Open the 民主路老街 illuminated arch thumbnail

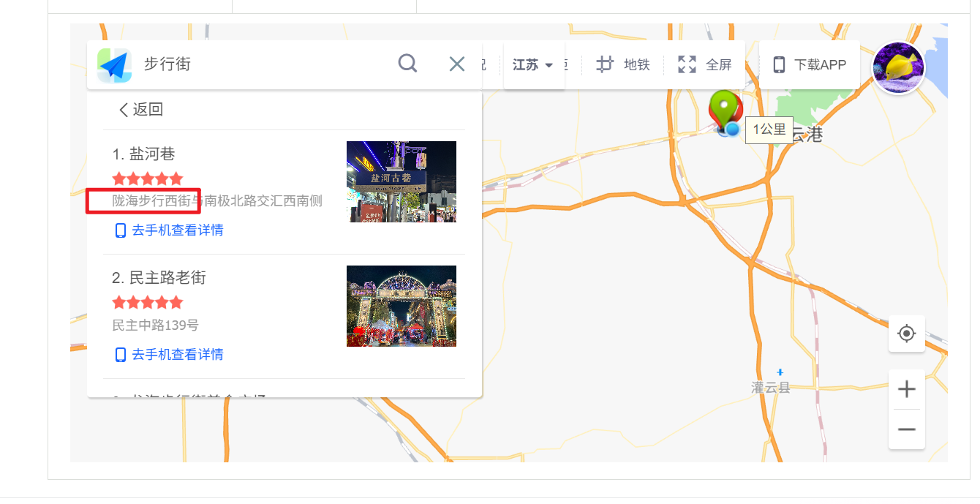pyautogui.click(x=401, y=306)
